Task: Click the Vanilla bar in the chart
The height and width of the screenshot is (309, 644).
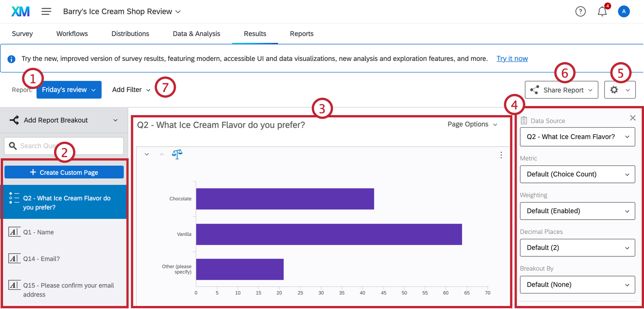Action: click(x=328, y=234)
